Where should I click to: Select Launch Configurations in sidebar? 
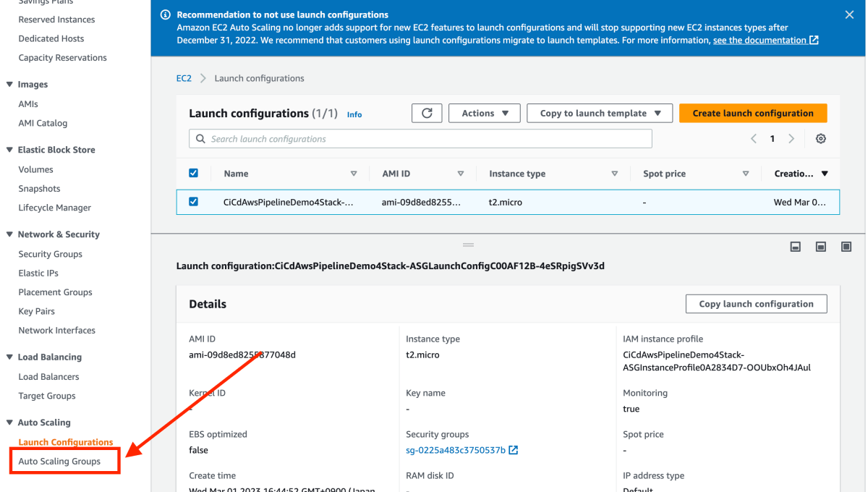66,442
